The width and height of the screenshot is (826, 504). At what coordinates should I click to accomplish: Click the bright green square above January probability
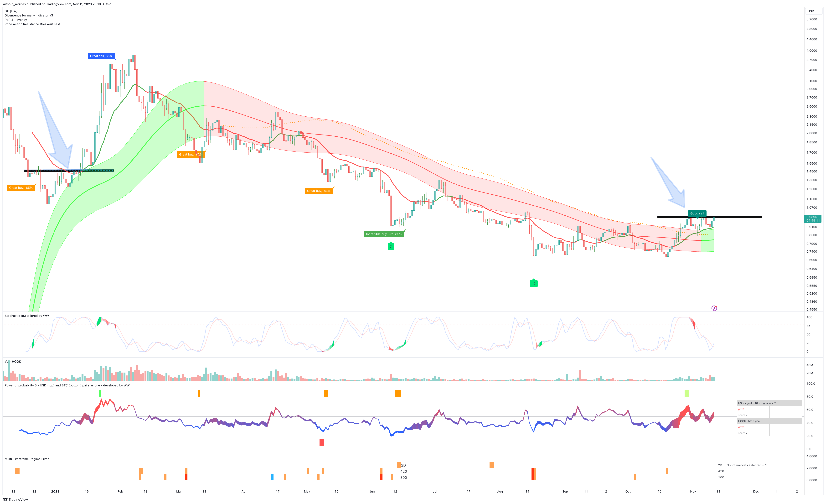tap(100, 393)
